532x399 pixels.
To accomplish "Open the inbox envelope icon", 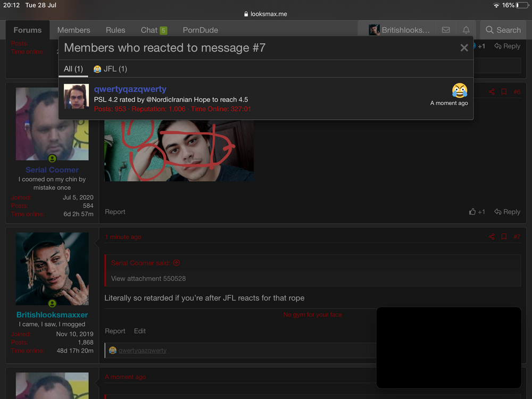I will (446, 30).
